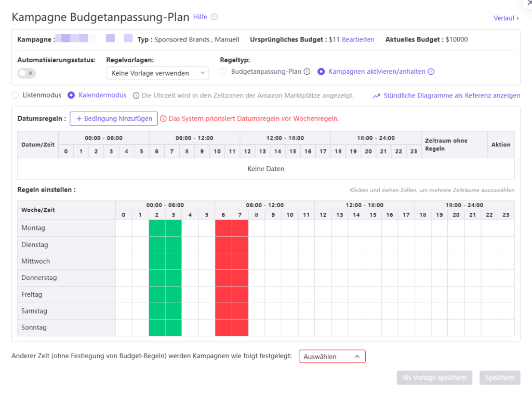Image resolution: width=532 pixels, height=395 pixels.
Task: Open the Regelvorlagen dropdown
Action: (x=157, y=73)
